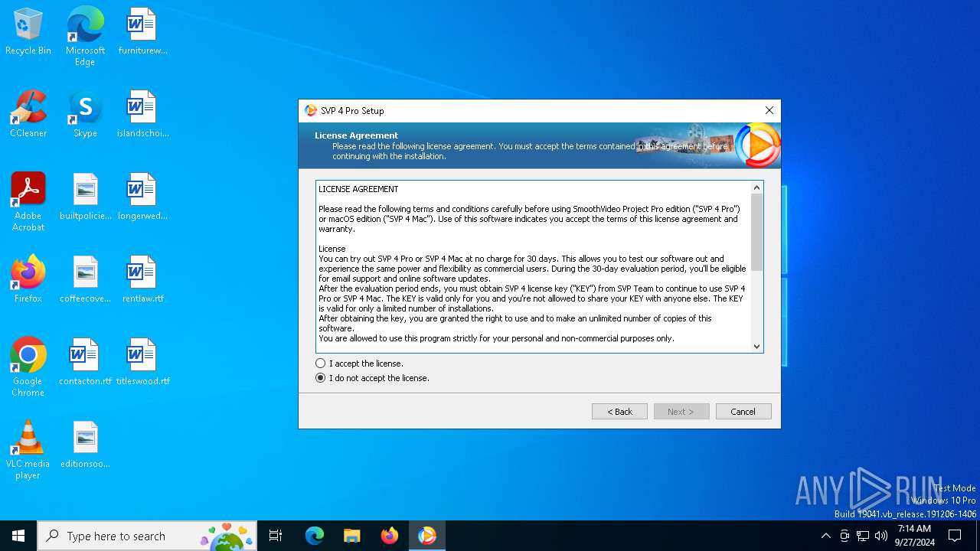
Task: Select the builtpolicie... image file icon
Action: [x=85, y=197]
